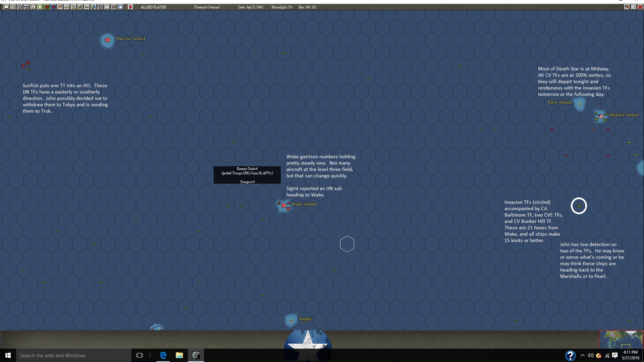Click the film strip replay icon

click(x=114, y=7)
